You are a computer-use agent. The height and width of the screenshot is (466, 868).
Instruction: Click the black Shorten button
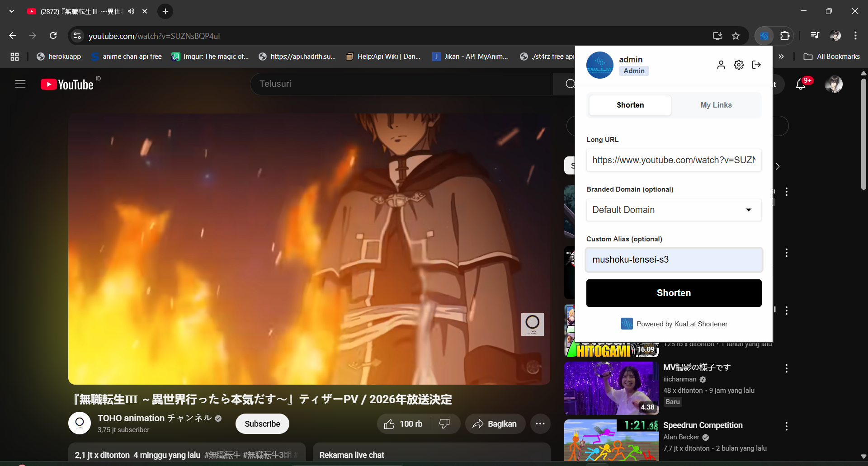pyautogui.click(x=674, y=293)
